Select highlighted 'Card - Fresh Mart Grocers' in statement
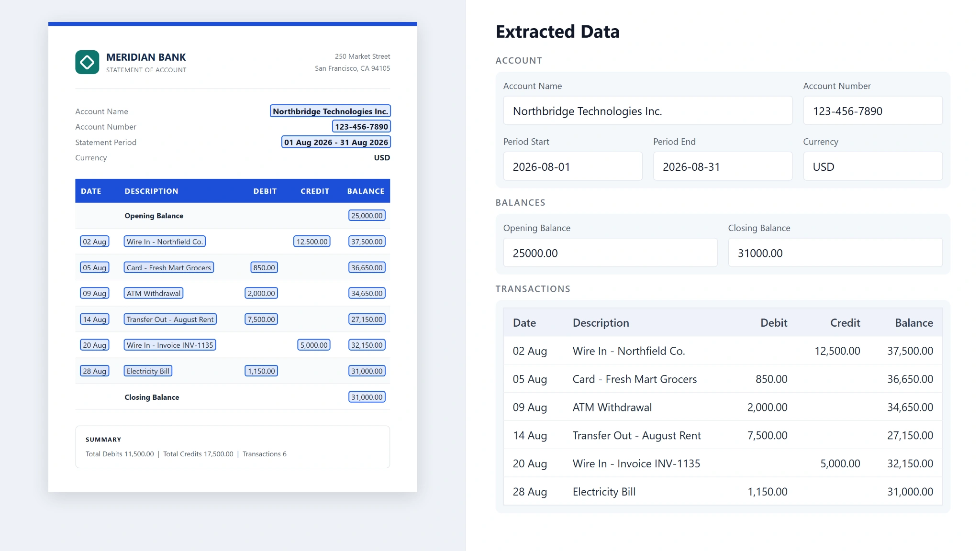 tap(168, 267)
